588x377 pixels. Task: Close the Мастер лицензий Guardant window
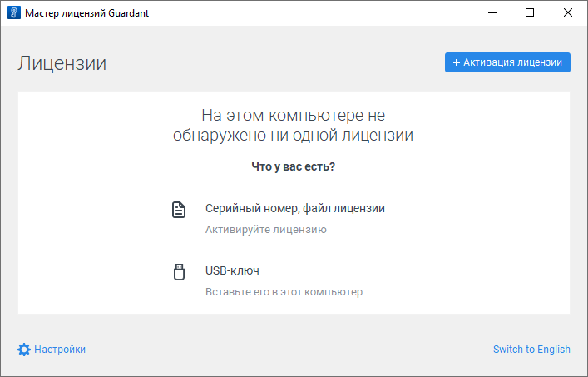[x=568, y=12]
